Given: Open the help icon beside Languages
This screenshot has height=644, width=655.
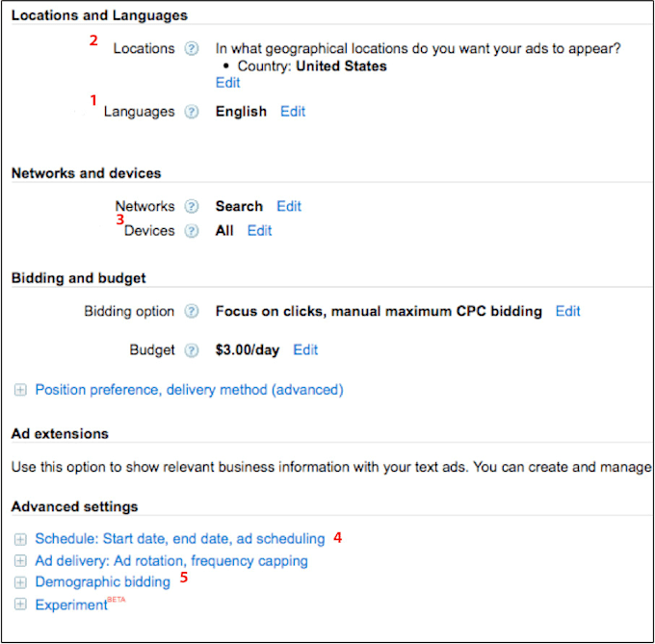Looking at the screenshot, I should tap(192, 112).
